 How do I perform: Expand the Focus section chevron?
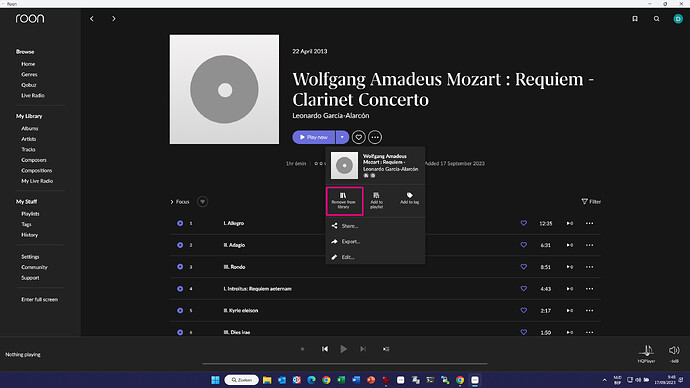pos(172,202)
